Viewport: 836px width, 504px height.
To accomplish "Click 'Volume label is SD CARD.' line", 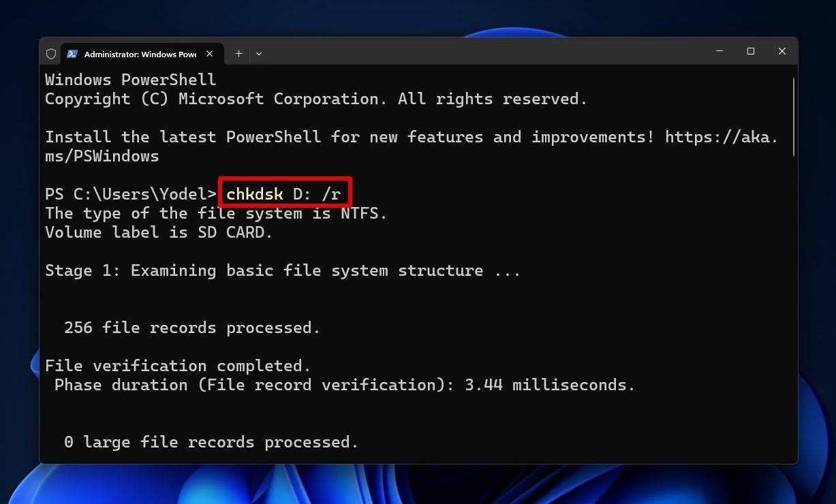I will 159,232.
